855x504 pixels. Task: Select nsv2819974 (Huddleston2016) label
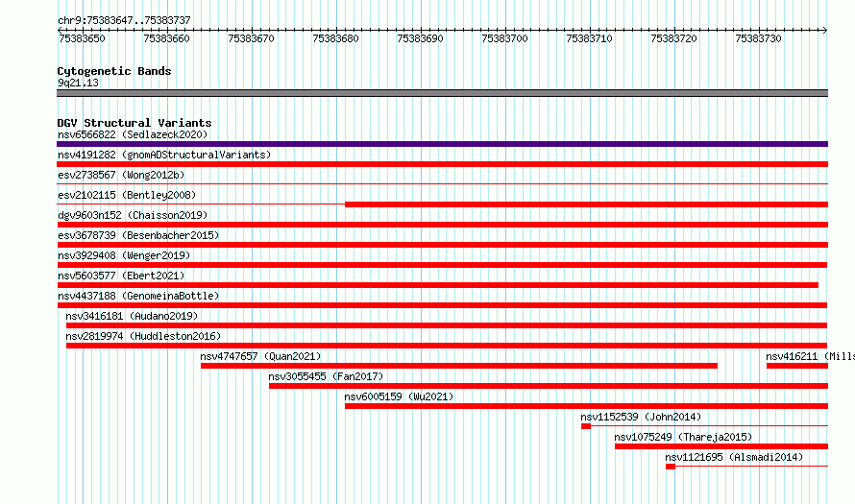(x=143, y=336)
